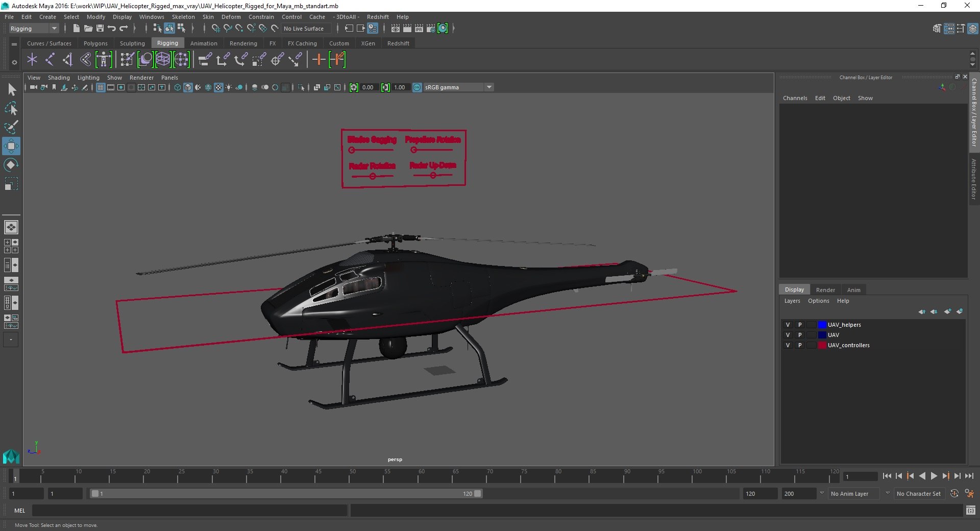Click the Set Key orange plus icon
The image size is (980, 531).
[318, 60]
